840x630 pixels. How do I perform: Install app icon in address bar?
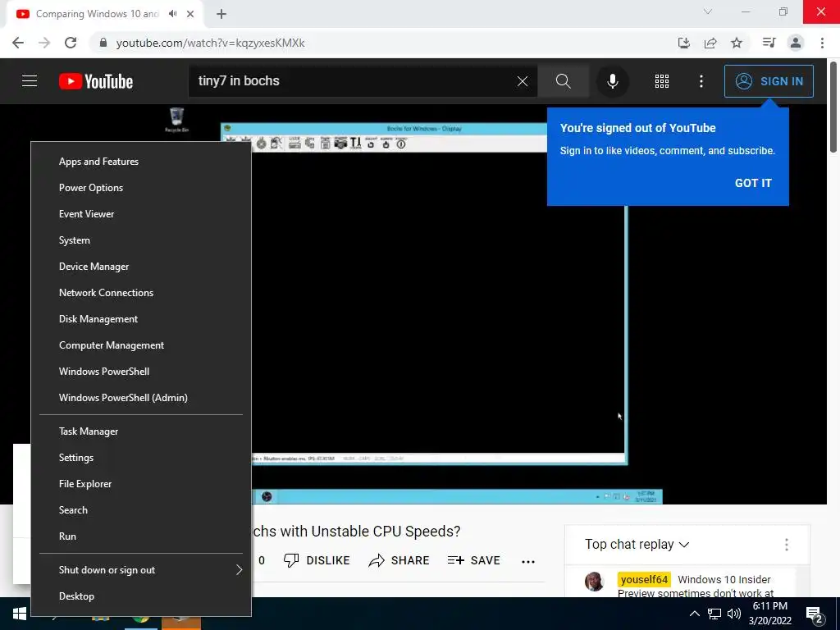[x=684, y=43]
